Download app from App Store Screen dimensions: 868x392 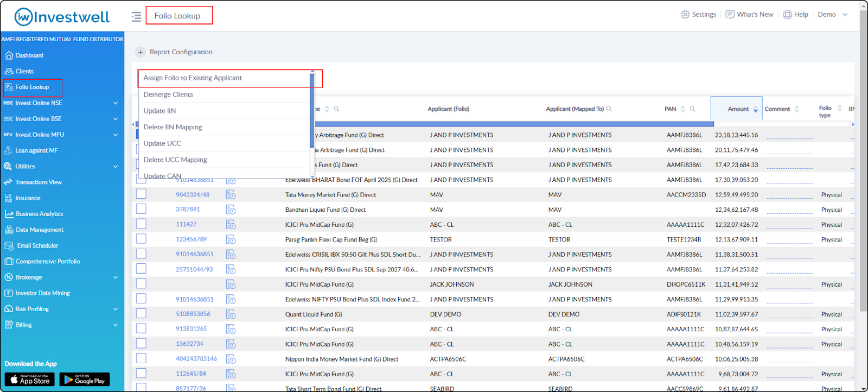[30, 380]
